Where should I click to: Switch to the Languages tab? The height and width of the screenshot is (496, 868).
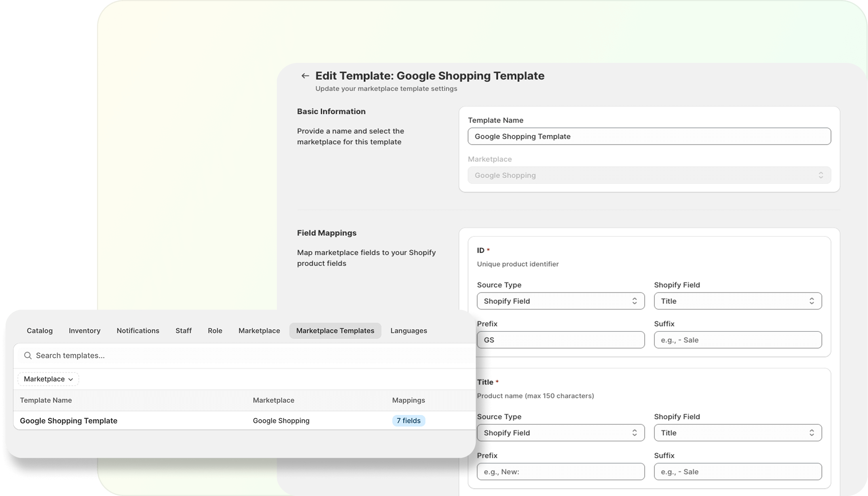point(408,330)
